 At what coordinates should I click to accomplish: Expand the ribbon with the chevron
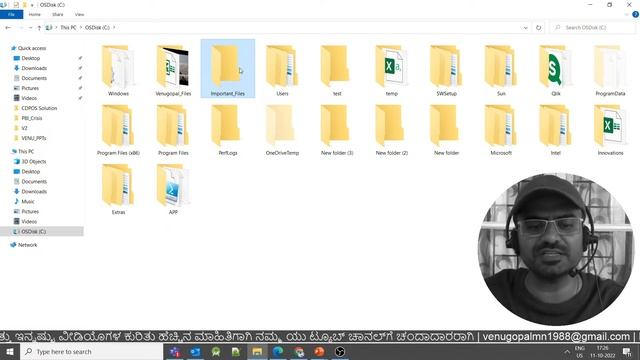(627, 14)
